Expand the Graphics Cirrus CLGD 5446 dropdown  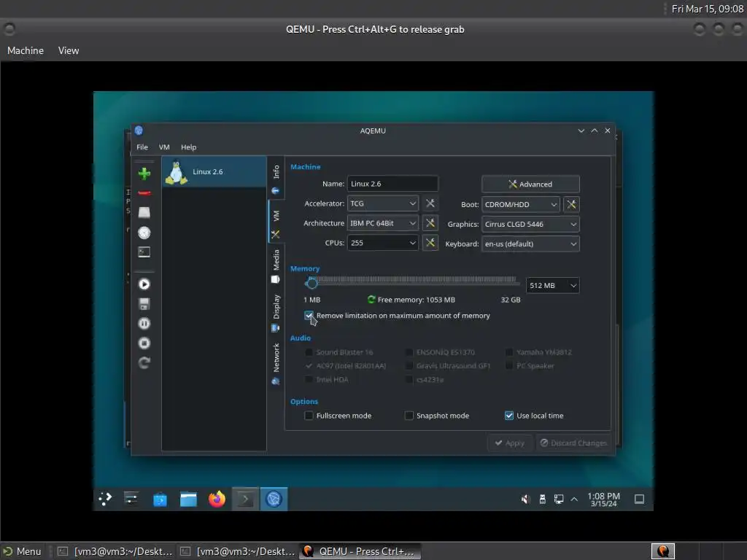[x=531, y=225]
